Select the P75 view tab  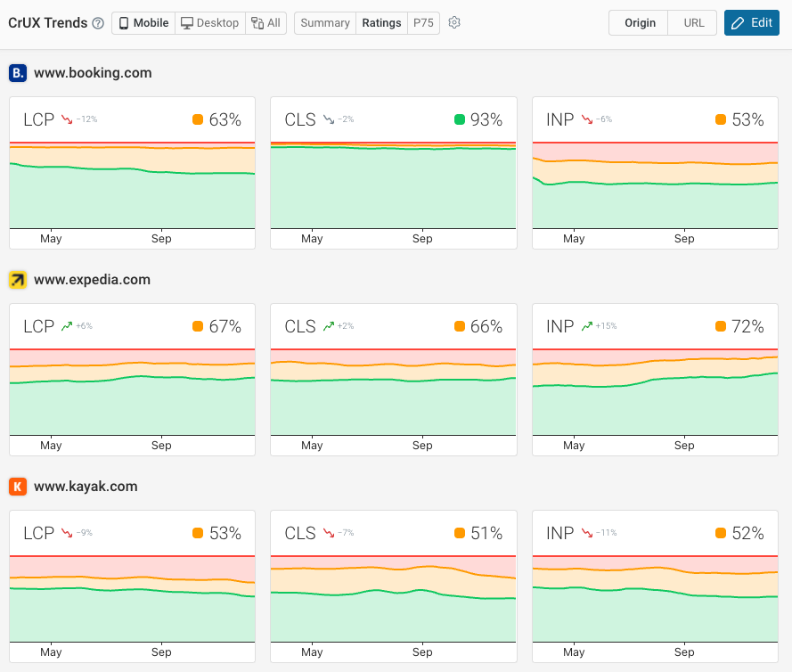tap(423, 22)
